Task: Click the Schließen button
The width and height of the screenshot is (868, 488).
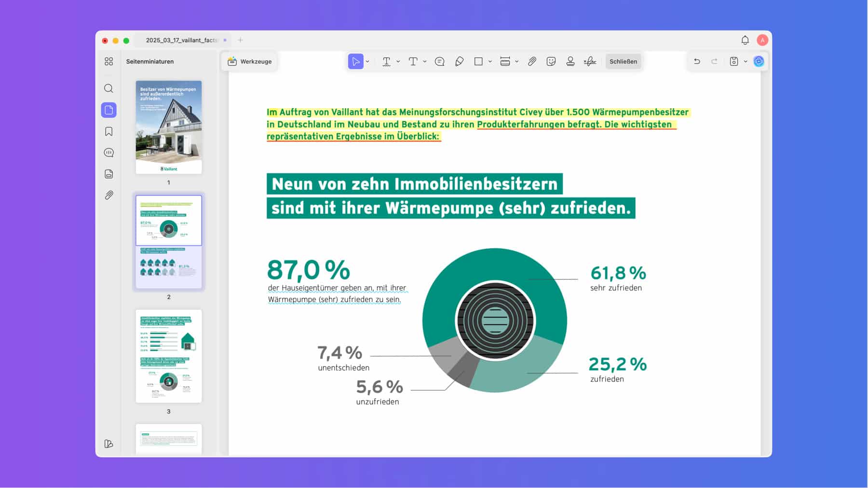Action: 623,61
